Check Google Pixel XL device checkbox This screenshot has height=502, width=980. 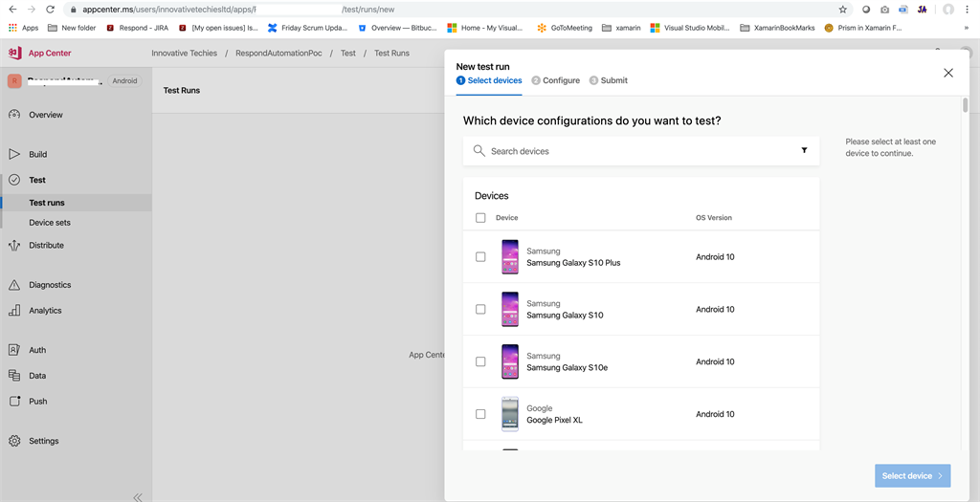(x=480, y=414)
